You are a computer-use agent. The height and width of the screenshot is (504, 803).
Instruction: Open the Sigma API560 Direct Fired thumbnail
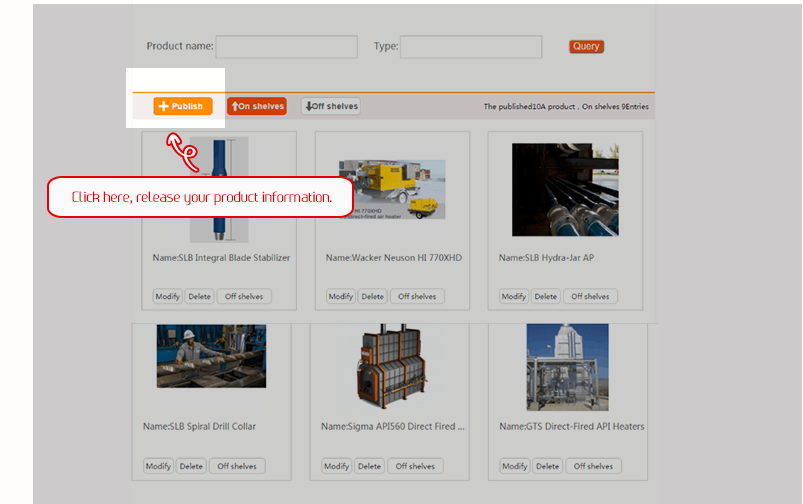click(392, 365)
